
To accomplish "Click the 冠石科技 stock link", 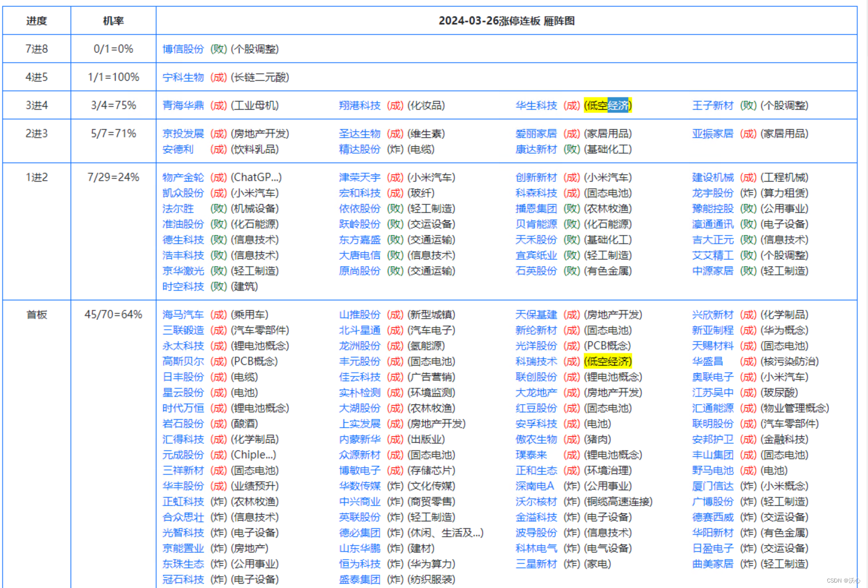I will (x=183, y=580).
